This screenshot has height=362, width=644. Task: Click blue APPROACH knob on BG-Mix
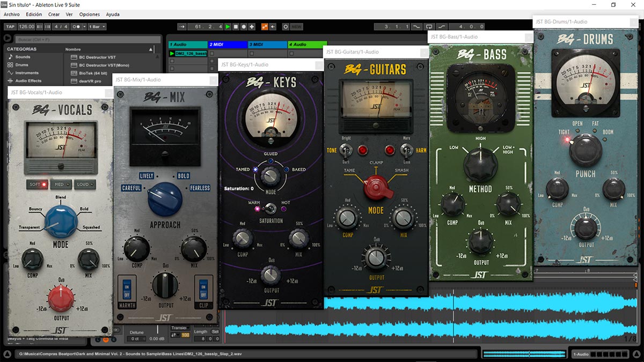tap(165, 200)
